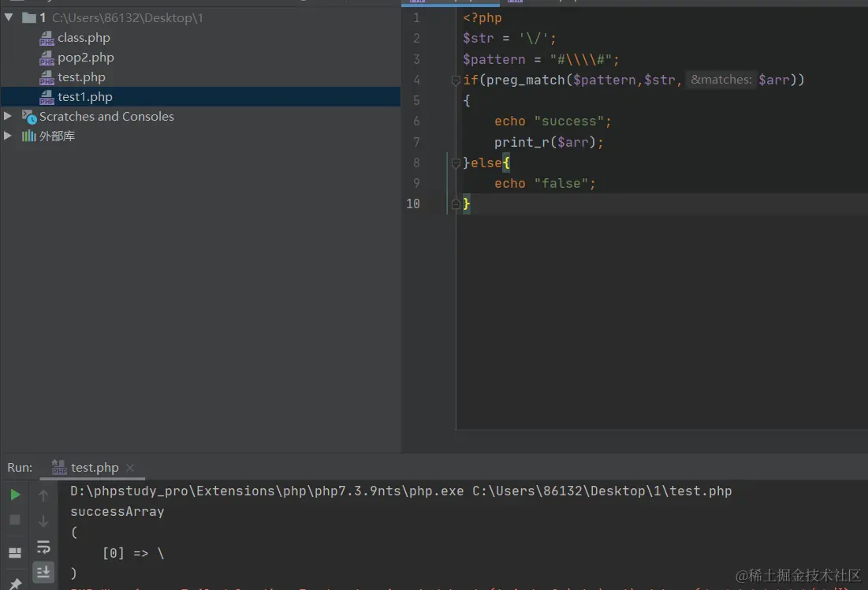This screenshot has height=590, width=868.
Task: Click the Run: panel label
Action: pos(20,468)
